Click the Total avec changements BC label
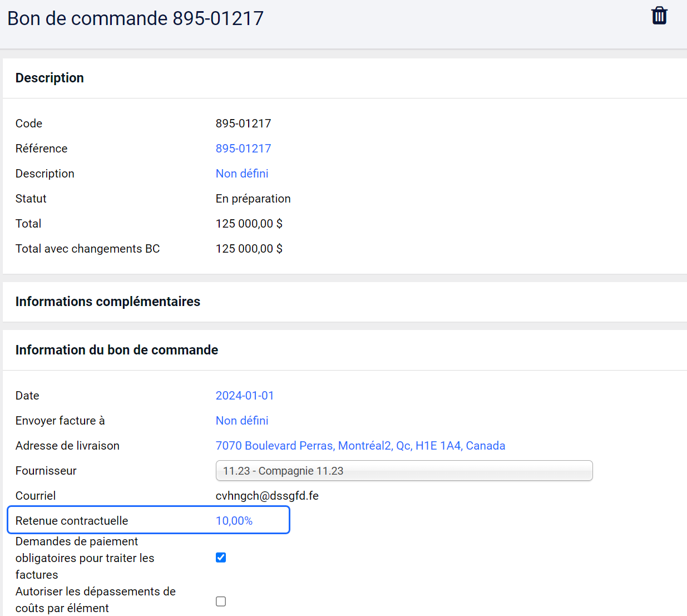This screenshot has width=687, height=616. click(x=87, y=249)
